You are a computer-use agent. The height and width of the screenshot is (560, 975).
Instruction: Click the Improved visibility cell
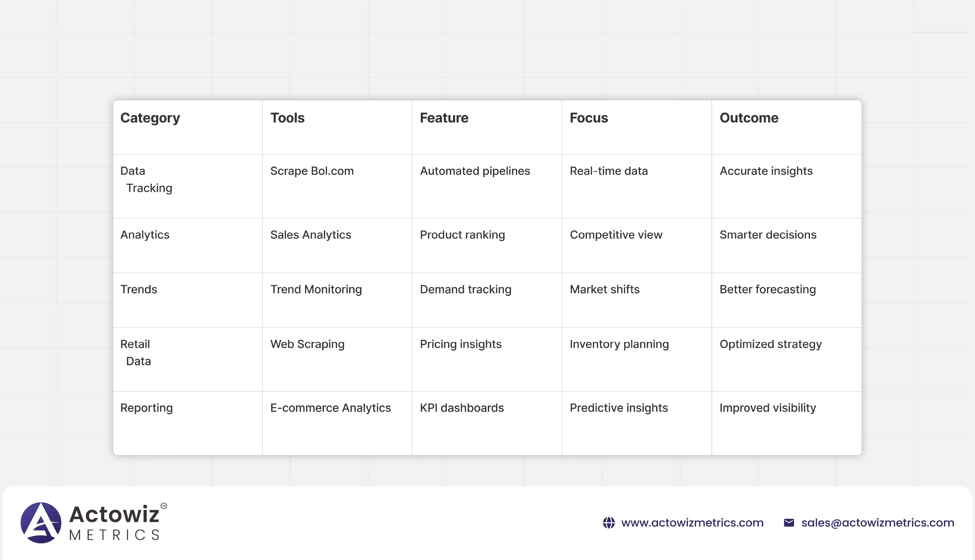click(x=768, y=408)
